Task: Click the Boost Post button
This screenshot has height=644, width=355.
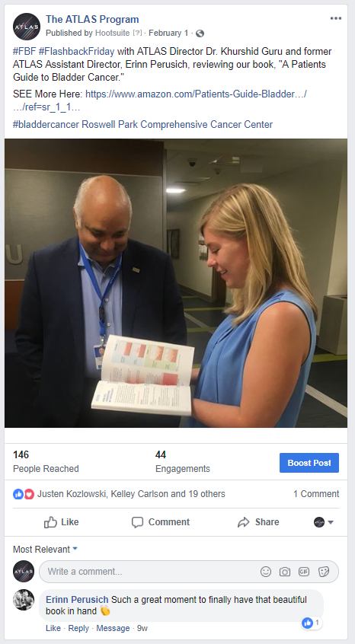Action: pos(309,463)
